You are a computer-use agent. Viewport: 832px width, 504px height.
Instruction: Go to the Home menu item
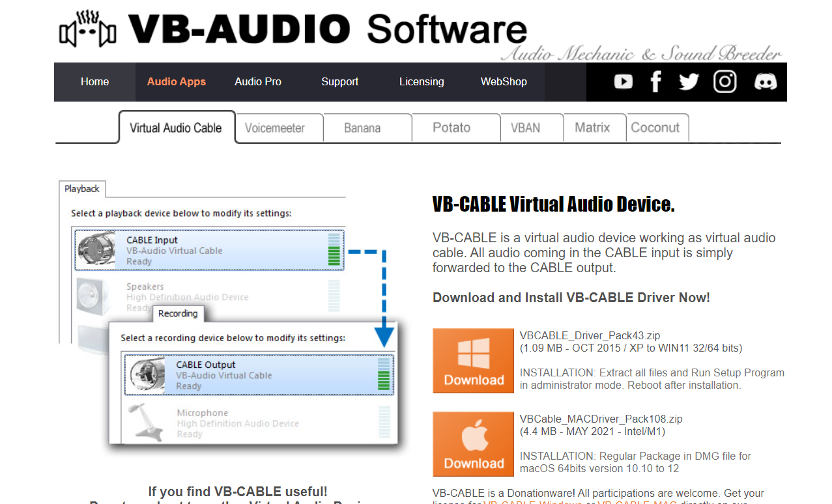pos(94,82)
